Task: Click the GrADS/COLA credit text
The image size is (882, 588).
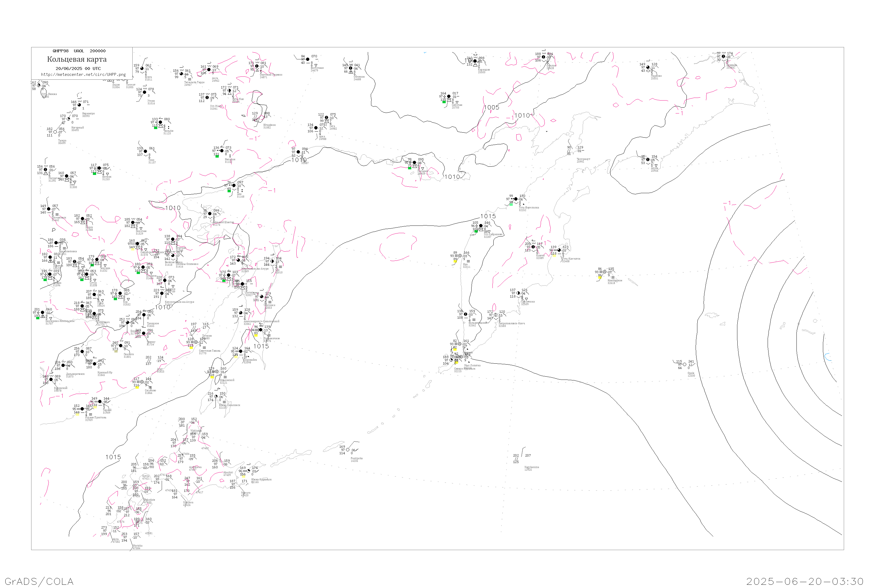Action: (x=39, y=581)
